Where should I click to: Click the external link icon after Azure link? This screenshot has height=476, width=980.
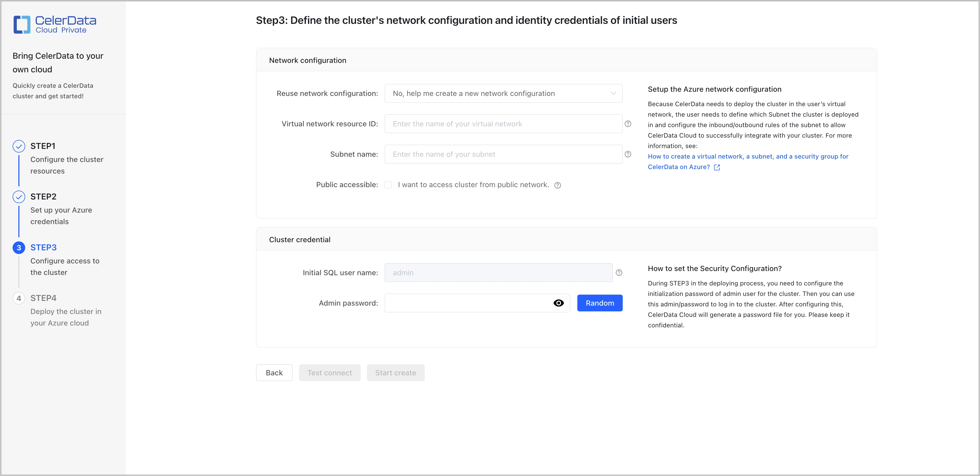[x=717, y=167]
